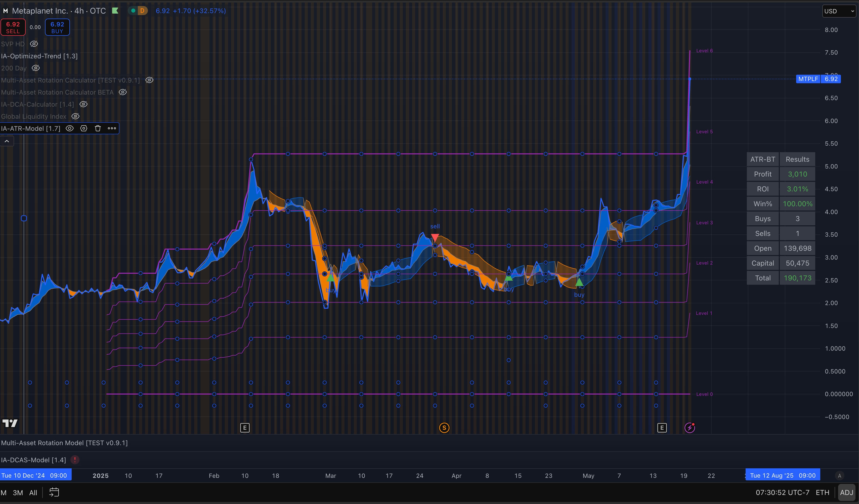Click the Level 3 label
Screen dimensions: 859x504
[x=704, y=222]
